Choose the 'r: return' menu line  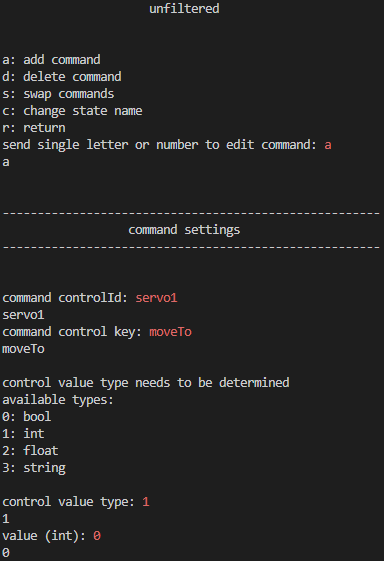pos(34,128)
